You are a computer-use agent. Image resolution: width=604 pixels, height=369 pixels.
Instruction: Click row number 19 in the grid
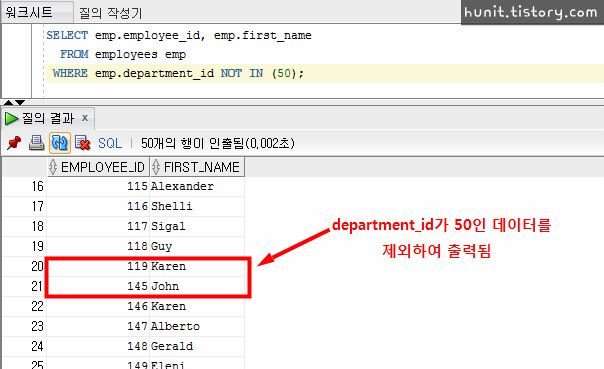[x=24, y=247]
